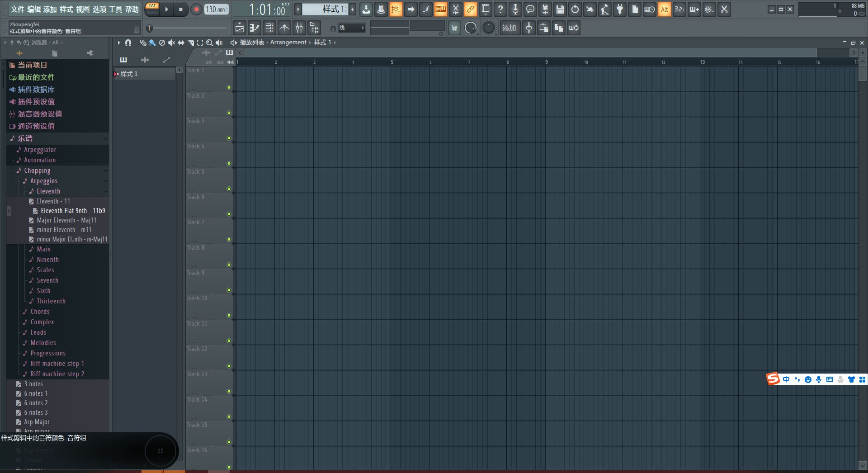Click the plug icon in toolbar
The width and height of the screenshot is (868, 473).
pyautogui.click(x=619, y=9)
